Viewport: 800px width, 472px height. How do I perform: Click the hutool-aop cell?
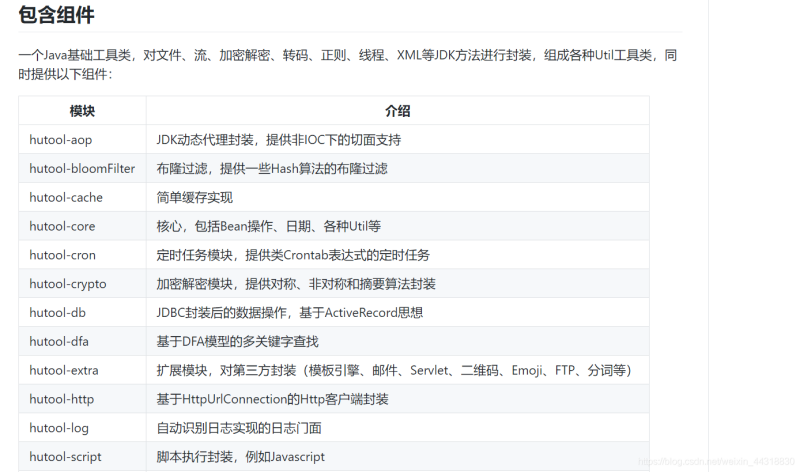click(x=82, y=139)
